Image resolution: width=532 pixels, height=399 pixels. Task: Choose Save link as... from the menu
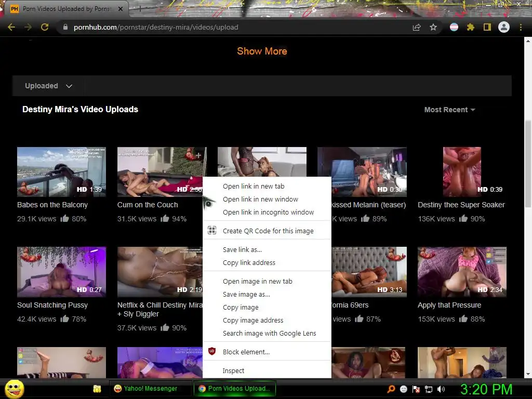tap(267, 249)
